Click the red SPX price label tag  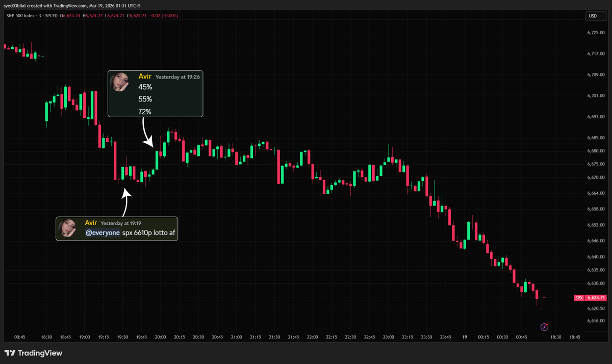pos(578,298)
